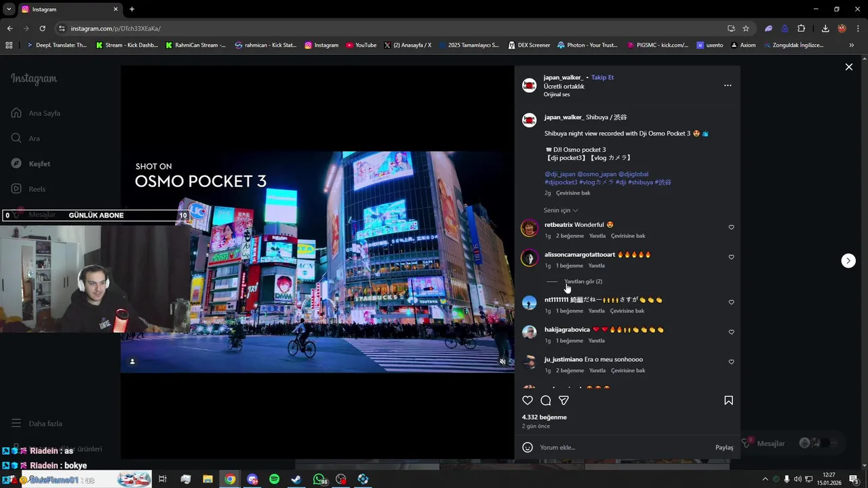This screenshot has width=868, height=488.
Task: Expand replies with 'Yanıtları gör (2)'
Action: point(583,281)
